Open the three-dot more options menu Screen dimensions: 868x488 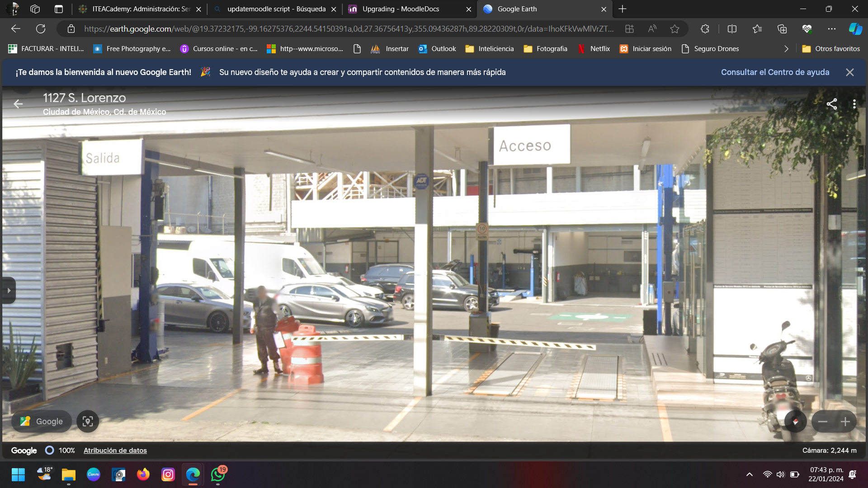pyautogui.click(x=854, y=104)
